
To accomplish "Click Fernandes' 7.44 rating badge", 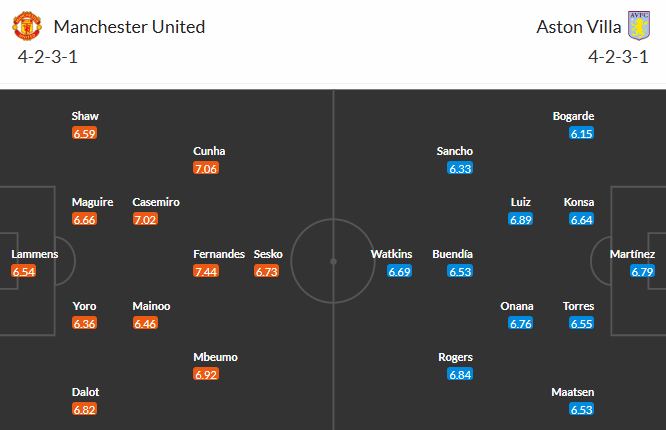I will [206, 271].
